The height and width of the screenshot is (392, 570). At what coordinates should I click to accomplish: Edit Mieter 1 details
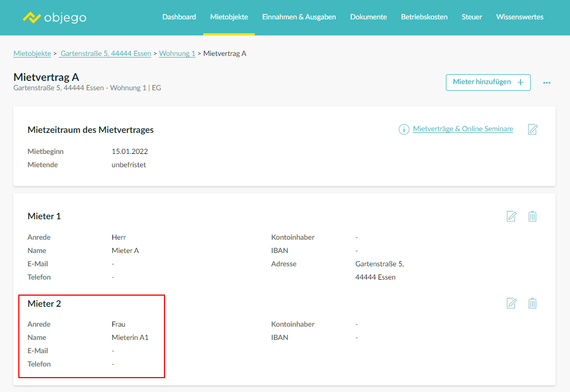coord(511,216)
